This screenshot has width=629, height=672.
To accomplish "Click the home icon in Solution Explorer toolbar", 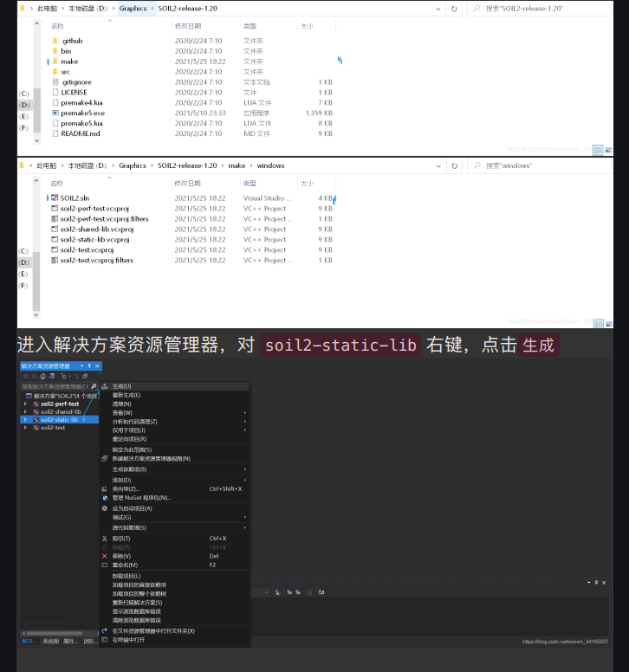I will pyautogui.click(x=42, y=377).
